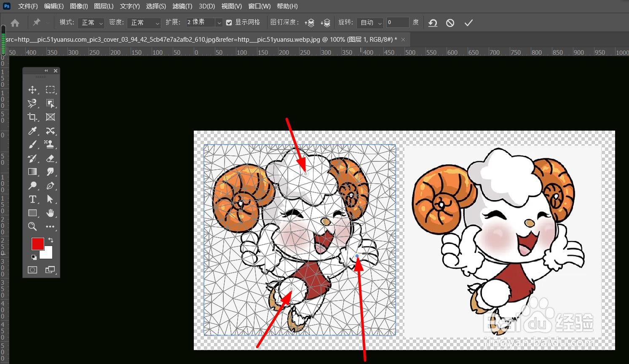Commit the Puppet Warp with the checkmark
The image size is (629, 364).
click(x=468, y=23)
